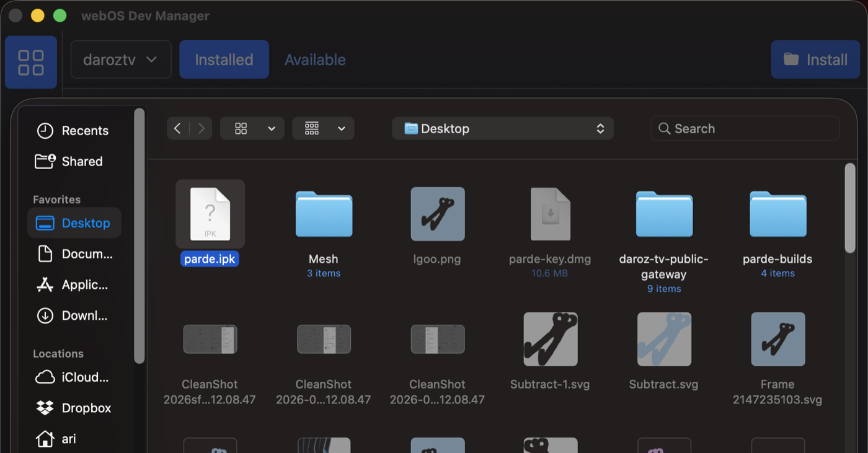
Task: Click the icon view grid icon
Action: point(241,128)
